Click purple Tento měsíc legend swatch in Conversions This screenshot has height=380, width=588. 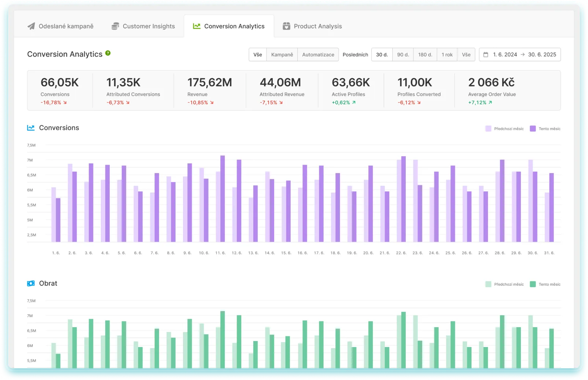coord(533,129)
